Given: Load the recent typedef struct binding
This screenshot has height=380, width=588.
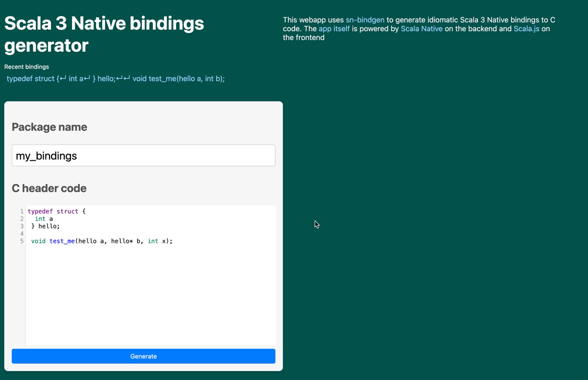Looking at the screenshot, I should pyautogui.click(x=116, y=78).
